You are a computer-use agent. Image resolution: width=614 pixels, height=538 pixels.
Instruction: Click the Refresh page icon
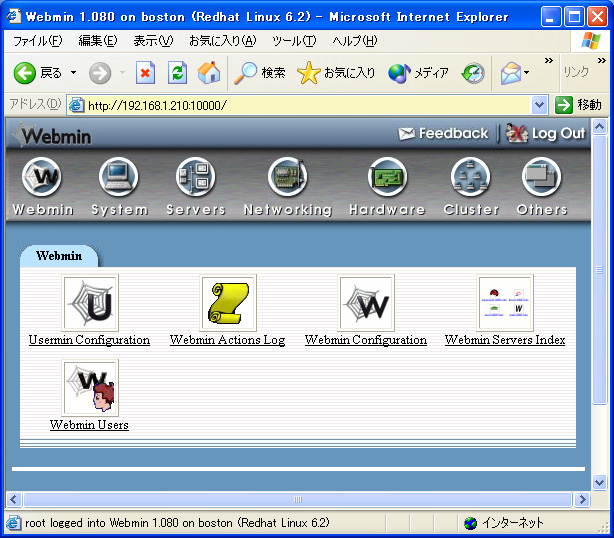tap(177, 73)
